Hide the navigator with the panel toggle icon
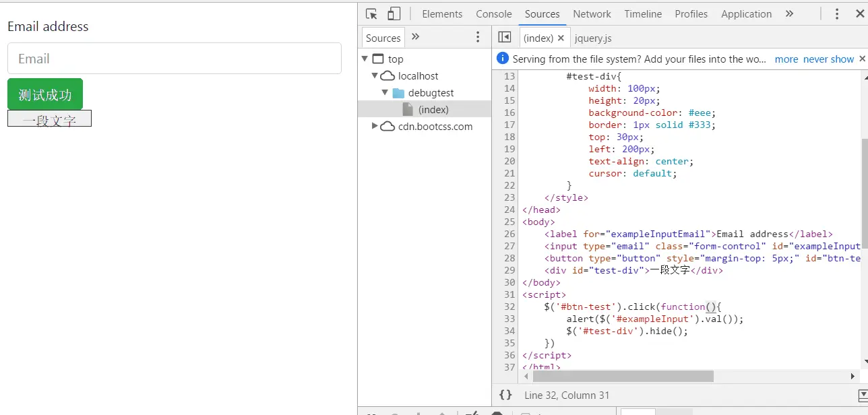868x415 pixels. pos(505,37)
